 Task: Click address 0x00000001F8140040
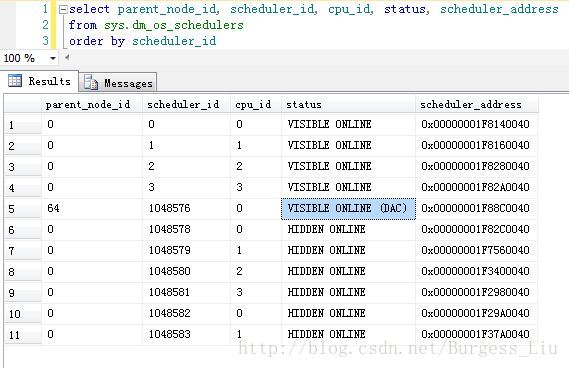pos(475,124)
